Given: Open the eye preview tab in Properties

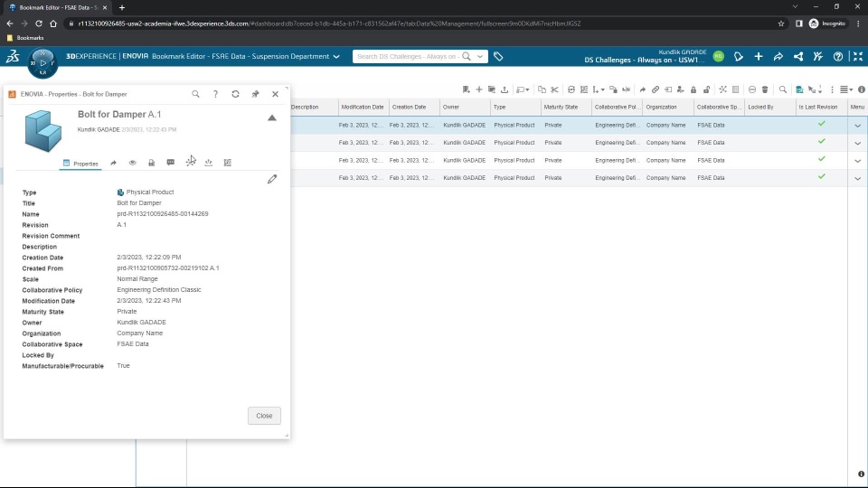Looking at the screenshot, I should click(132, 163).
